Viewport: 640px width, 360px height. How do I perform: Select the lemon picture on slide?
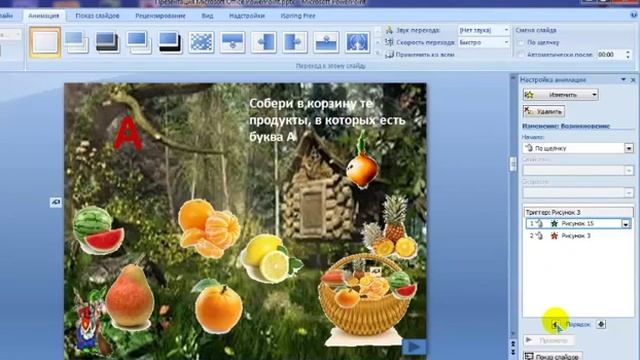tap(271, 259)
